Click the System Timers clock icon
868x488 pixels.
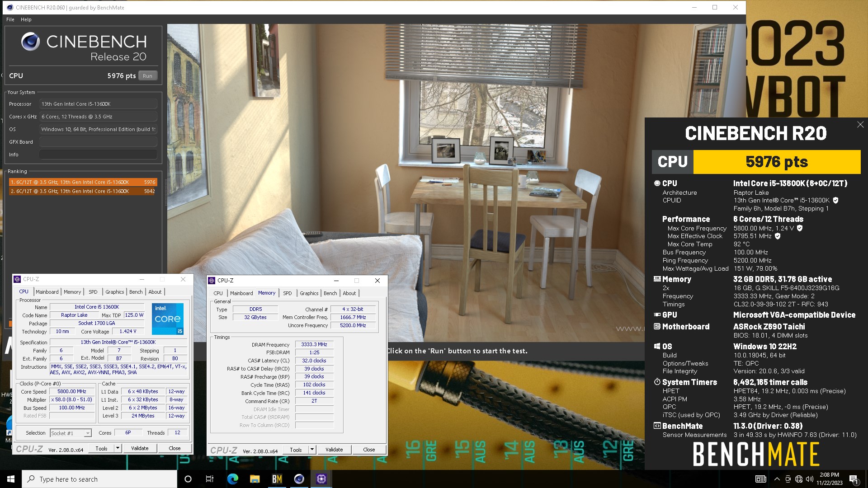click(x=657, y=382)
